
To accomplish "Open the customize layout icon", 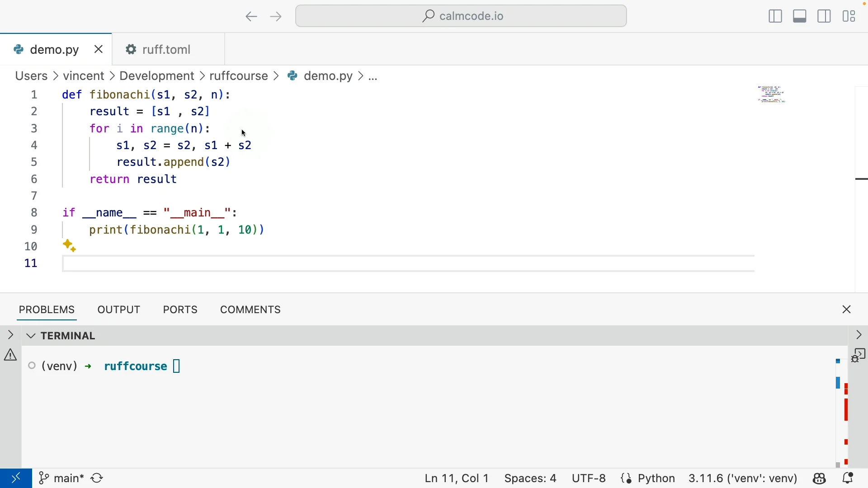I will (x=849, y=17).
